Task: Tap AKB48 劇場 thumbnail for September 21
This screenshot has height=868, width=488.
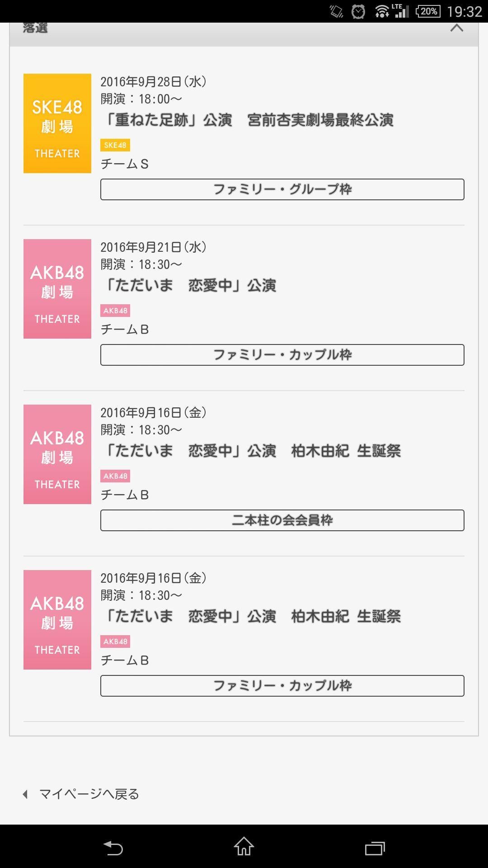Action: pos(57,289)
